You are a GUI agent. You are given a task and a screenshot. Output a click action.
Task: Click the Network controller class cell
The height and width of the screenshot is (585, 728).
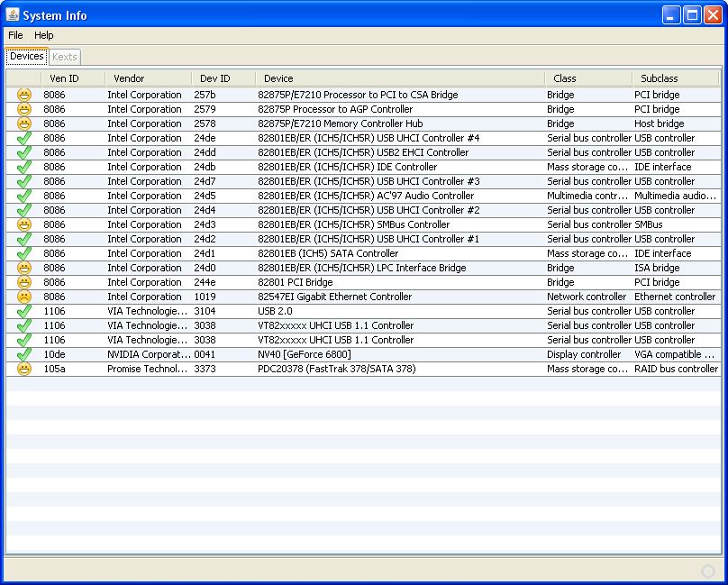[x=587, y=297]
